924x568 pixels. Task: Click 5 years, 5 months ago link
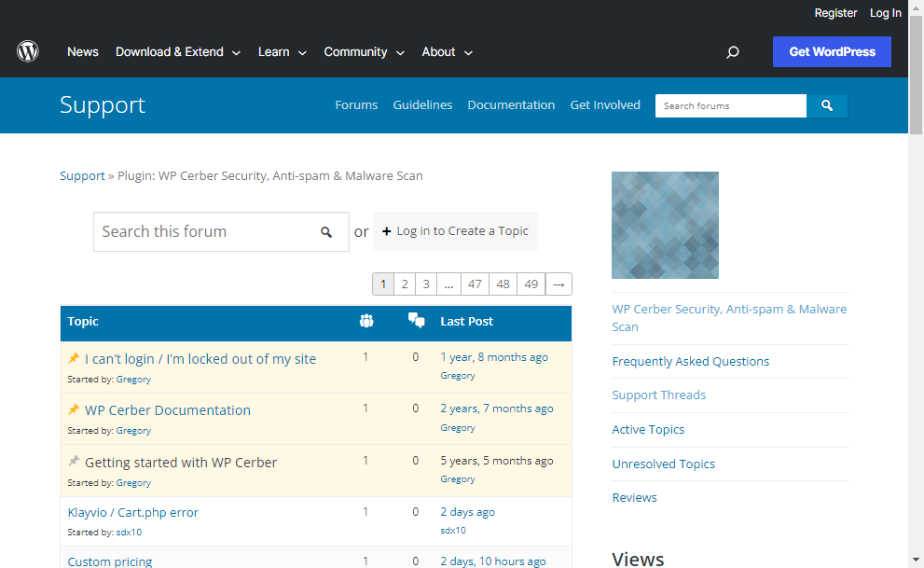coord(497,461)
